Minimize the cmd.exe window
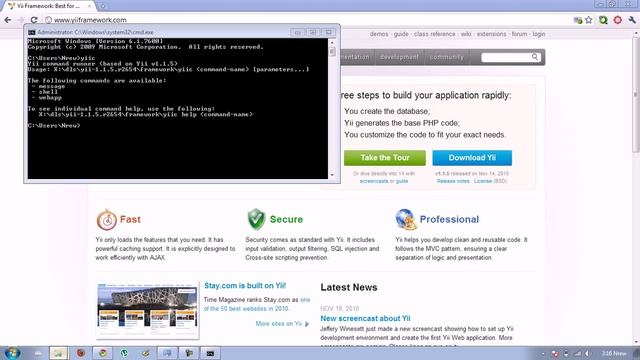 coord(298,32)
